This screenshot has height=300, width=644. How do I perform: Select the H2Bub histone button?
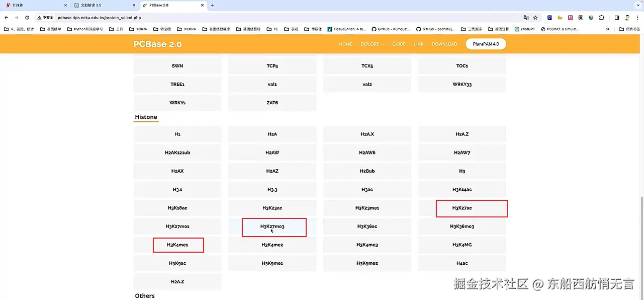coord(367,171)
